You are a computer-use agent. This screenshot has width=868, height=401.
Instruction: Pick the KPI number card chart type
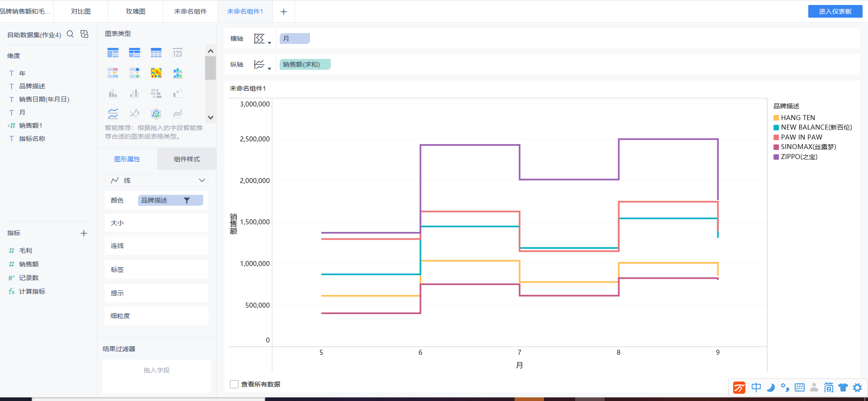pos(177,53)
